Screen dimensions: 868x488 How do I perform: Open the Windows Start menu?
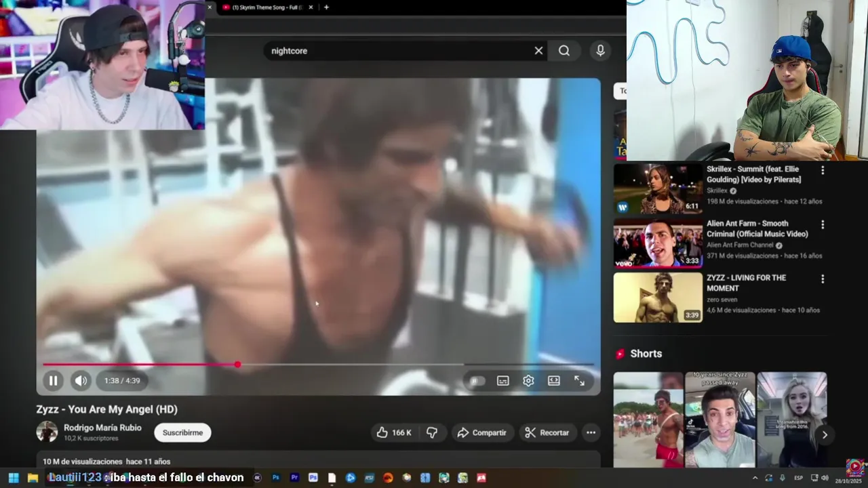[13, 478]
